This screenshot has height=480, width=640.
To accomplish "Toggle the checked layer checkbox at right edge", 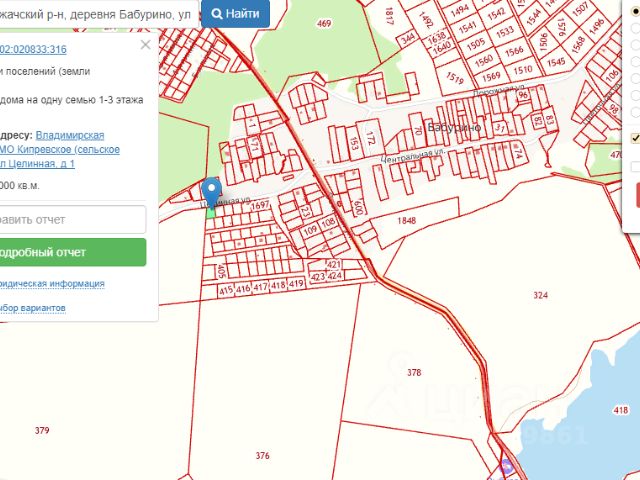I will pos(636,139).
